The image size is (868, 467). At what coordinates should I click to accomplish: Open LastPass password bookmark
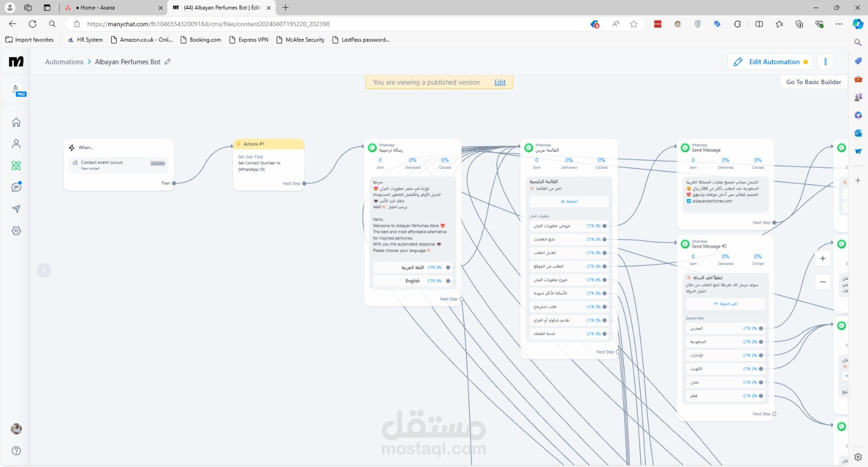tap(361, 40)
